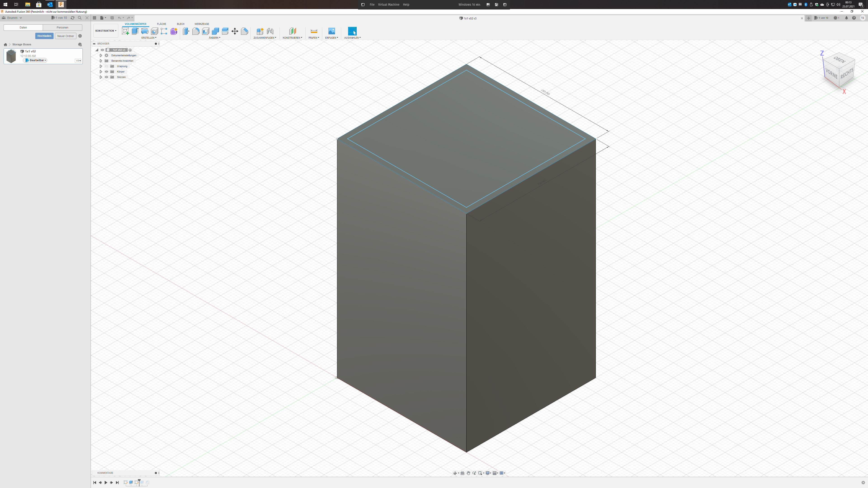The height and width of the screenshot is (488, 868).
Task: Click the Move/Copy tool icon
Action: tap(235, 31)
